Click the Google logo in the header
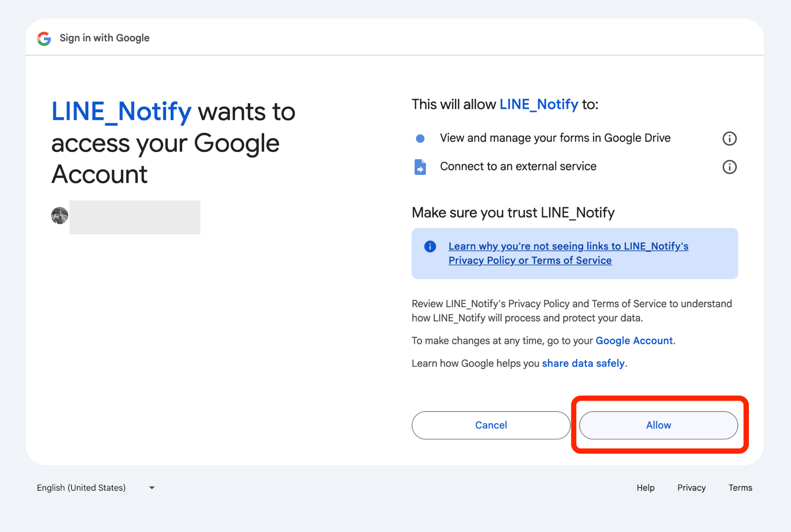This screenshot has height=532, width=791. click(44, 38)
